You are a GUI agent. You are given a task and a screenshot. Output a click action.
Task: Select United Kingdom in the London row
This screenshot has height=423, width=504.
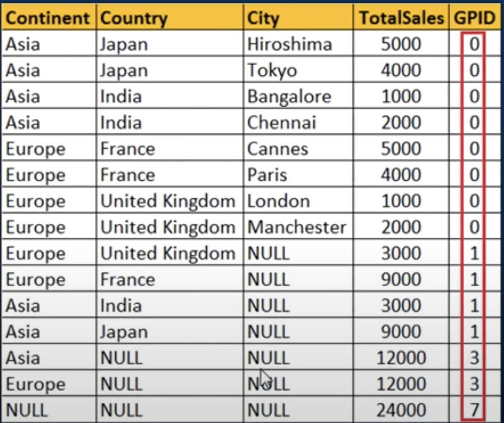pyautogui.click(x=170, y=201)
